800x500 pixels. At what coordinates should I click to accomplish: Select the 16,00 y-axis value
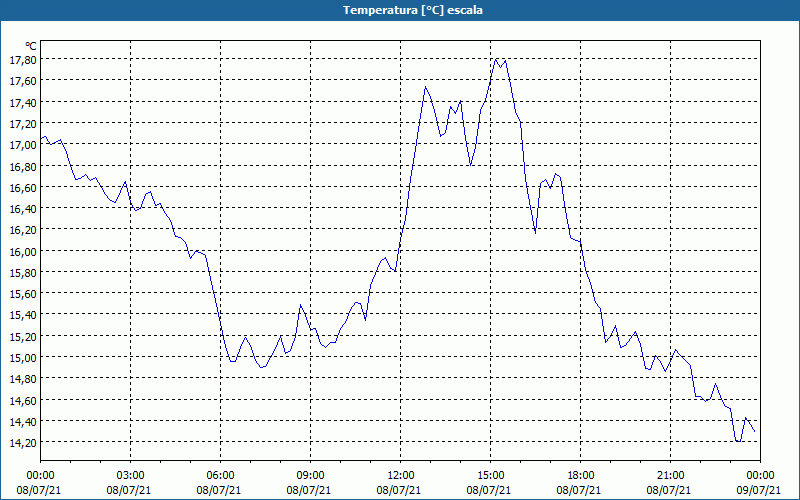[x=23, y=251]
